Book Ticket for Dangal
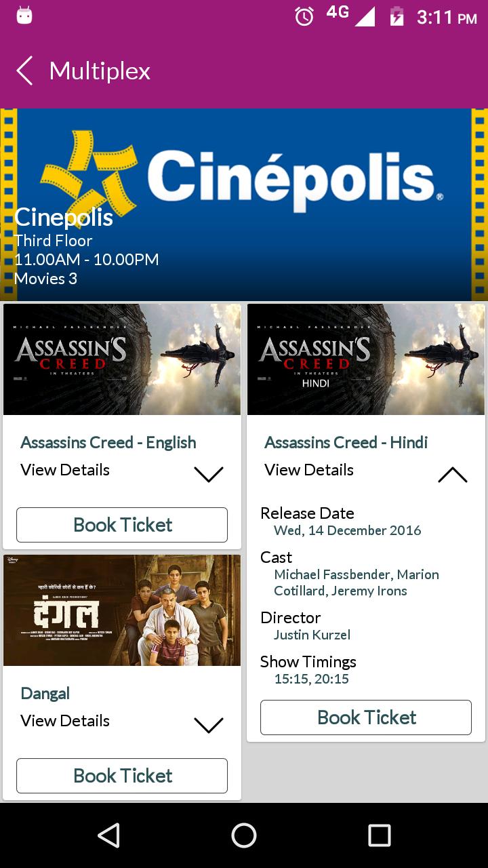Viewport: 488px width, 868px height. pyautogui.click(x=122, y=776)
